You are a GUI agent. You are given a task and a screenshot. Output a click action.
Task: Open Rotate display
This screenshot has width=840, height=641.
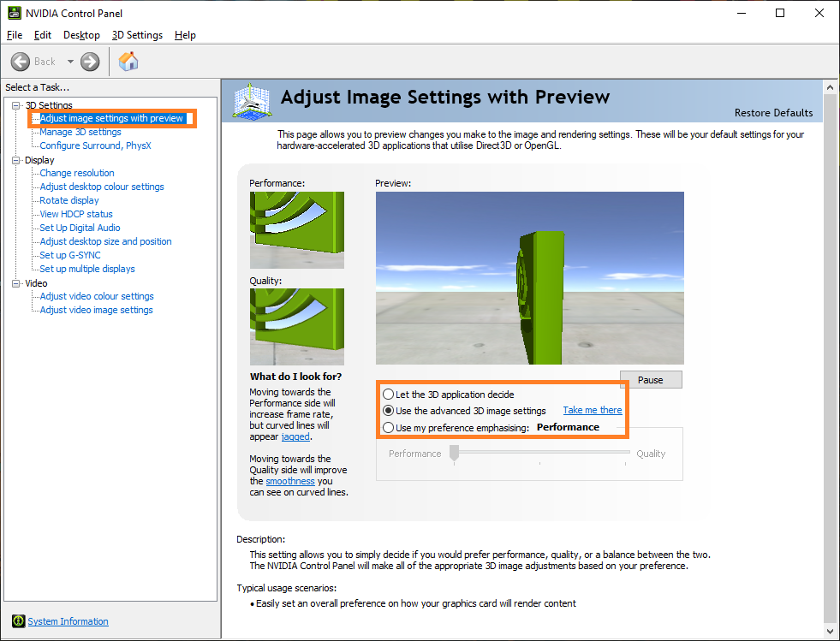click(x=69, y=200)
